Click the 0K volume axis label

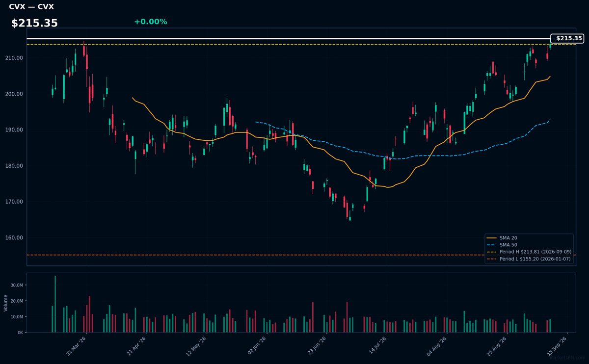coord(20,333)
